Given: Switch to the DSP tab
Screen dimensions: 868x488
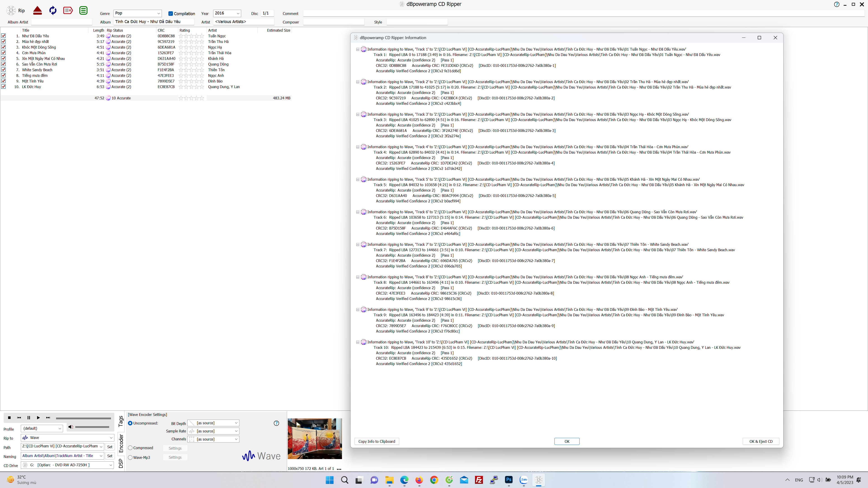Looking at the screenshot, I should 121,463.
